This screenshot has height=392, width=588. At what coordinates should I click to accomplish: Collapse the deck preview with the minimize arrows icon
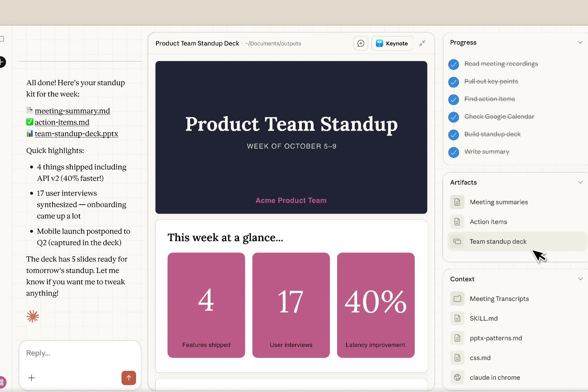tap(422, 44)
